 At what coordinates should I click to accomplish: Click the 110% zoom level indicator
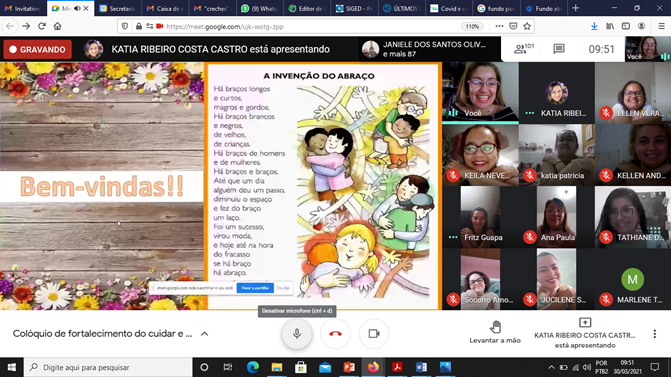472,26
